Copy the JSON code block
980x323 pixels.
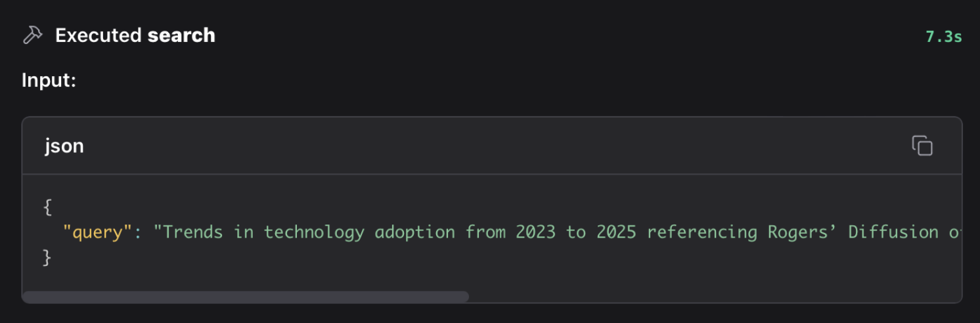click(x=922, y=146)
